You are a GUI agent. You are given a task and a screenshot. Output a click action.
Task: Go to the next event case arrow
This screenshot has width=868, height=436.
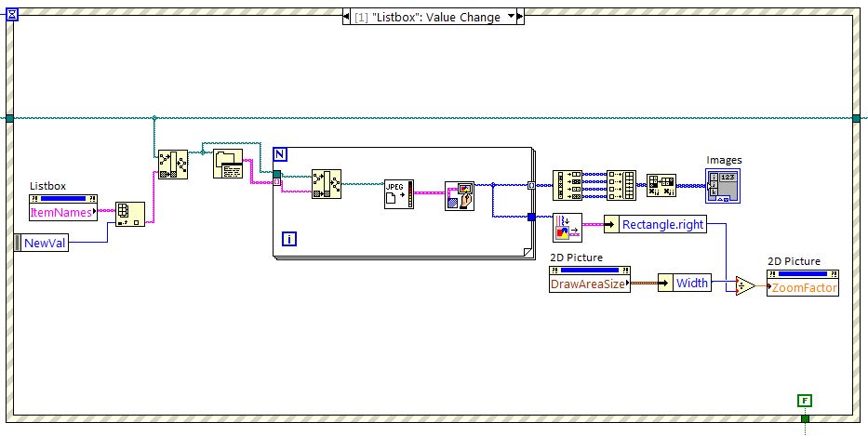tap(520, 17)
